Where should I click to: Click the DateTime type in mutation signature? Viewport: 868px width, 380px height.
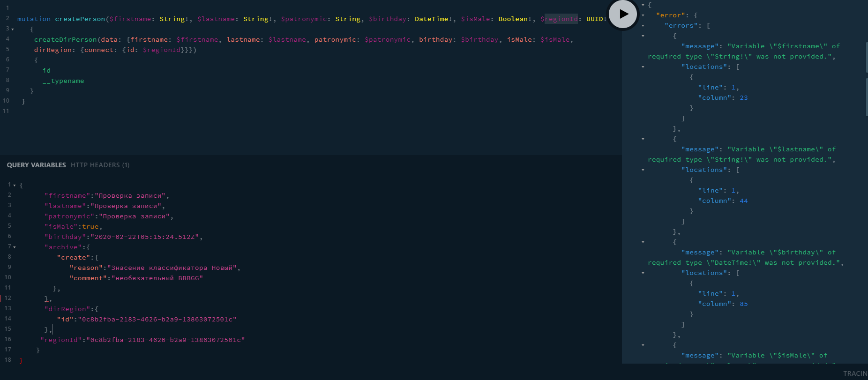coord(431,19)
